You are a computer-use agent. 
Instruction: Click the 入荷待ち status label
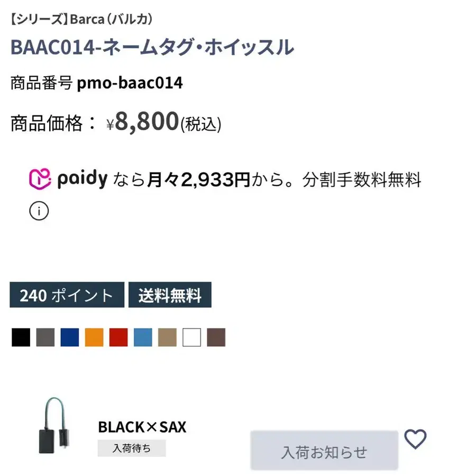[x=132, y=448]
